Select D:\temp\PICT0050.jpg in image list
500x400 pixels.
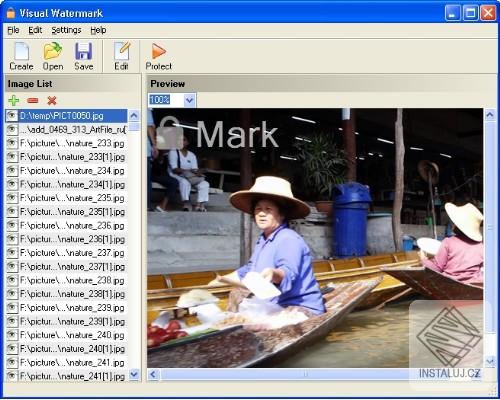(66, 116)
